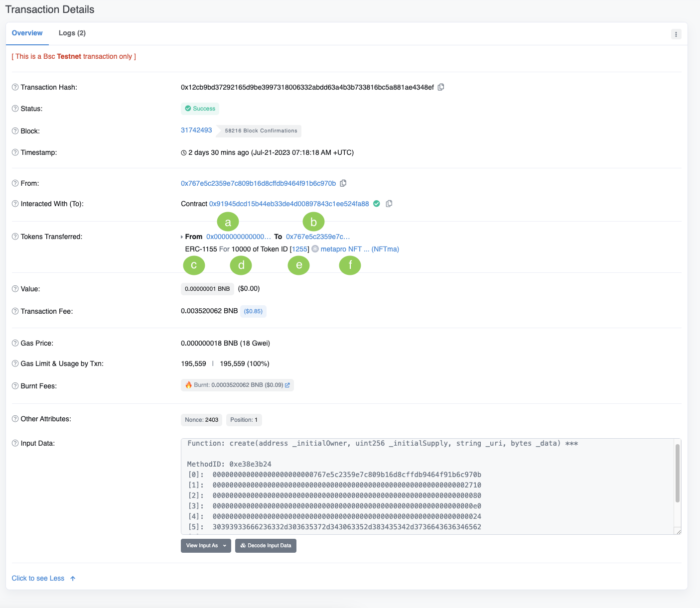Image resolution: width=700 pixels, height=608 pixels.
Task: Click the help icon next to Gas Price
Action: coord(15,343)
